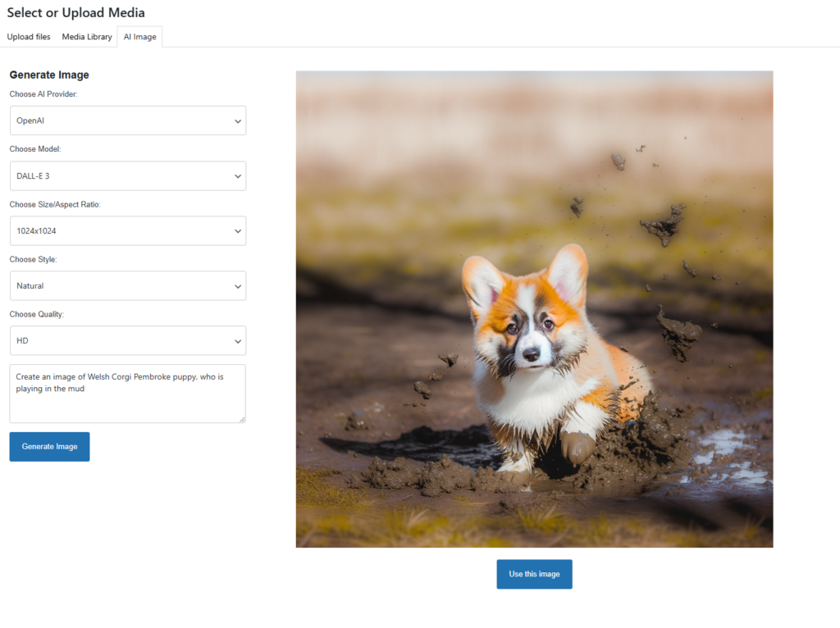Click the 'Generate Image' section heading

click(49, 75)
